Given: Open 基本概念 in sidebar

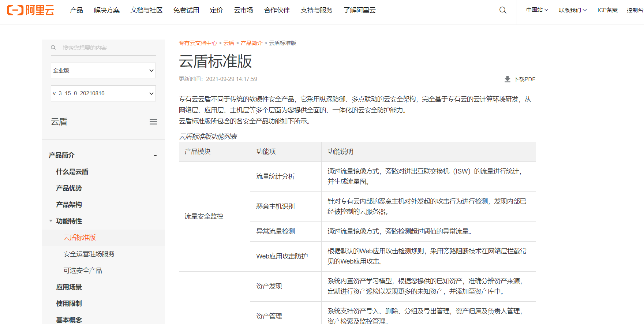Looking at the screenshot, I should coord(69,320).
